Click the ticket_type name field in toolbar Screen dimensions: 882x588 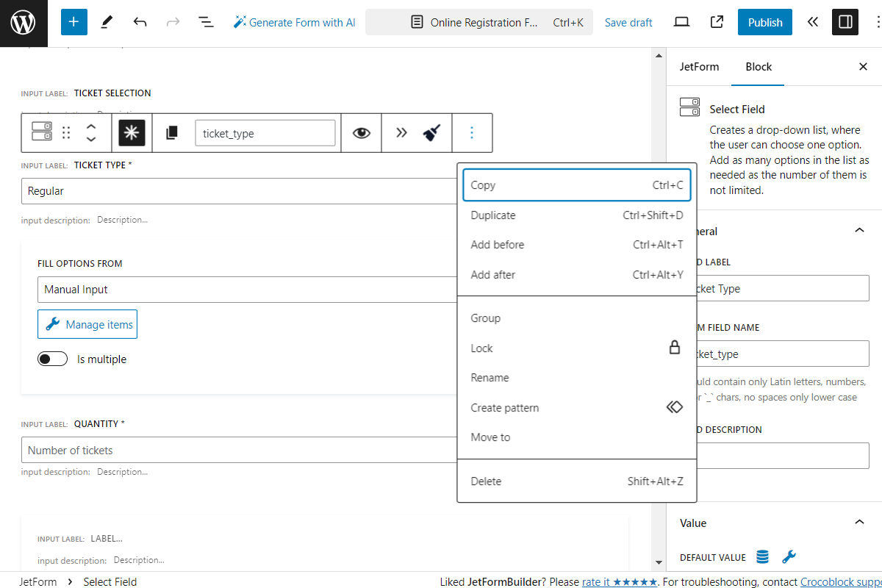(265, 133)
